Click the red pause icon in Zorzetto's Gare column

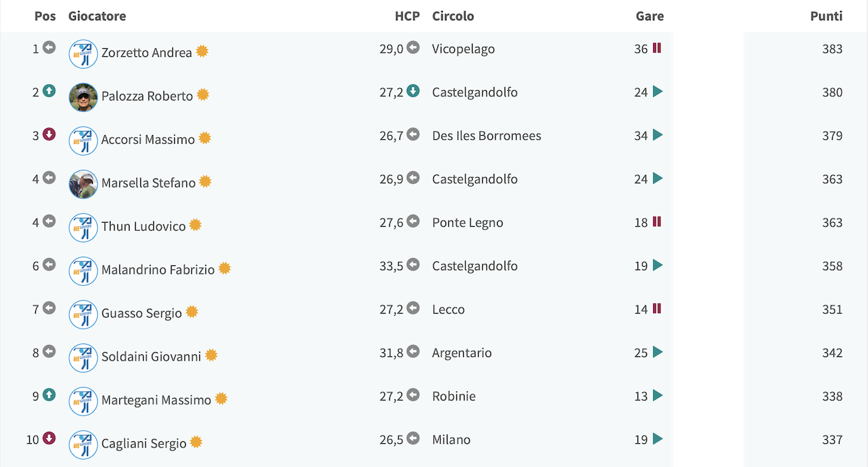coord(656,48)
